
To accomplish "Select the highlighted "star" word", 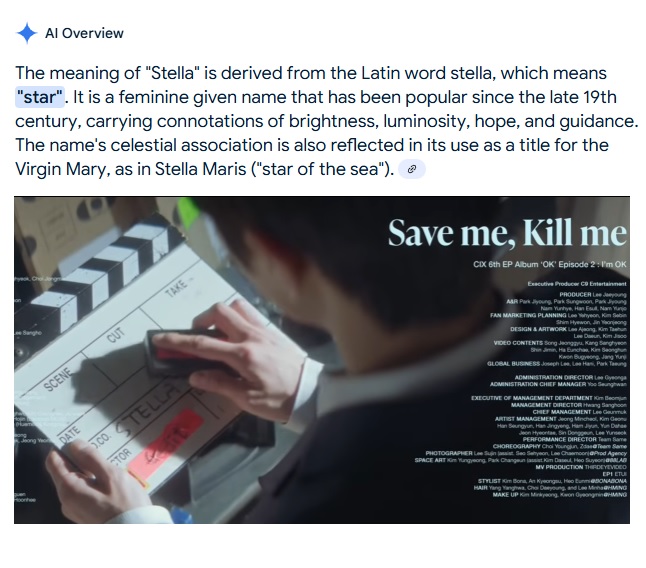I will 40,97.
